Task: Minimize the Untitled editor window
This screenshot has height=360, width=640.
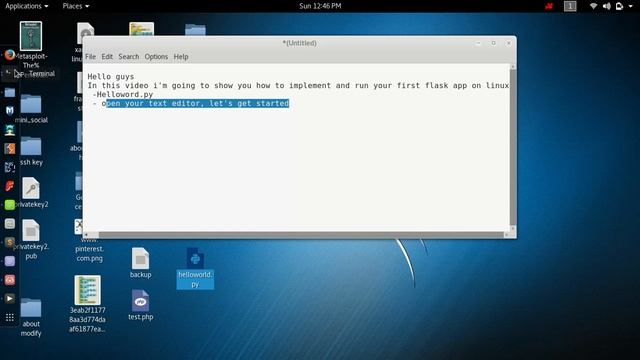Action: pos(478,43)
